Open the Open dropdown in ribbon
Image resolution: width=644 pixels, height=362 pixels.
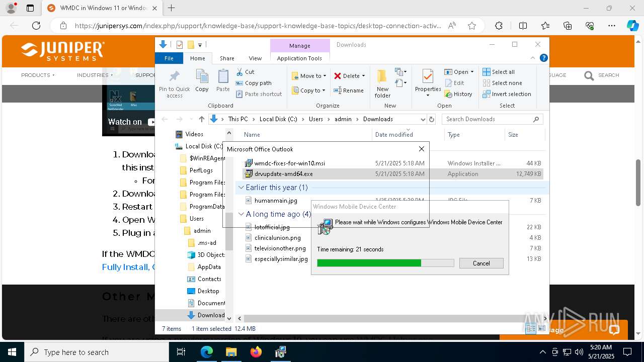point(459,72)
